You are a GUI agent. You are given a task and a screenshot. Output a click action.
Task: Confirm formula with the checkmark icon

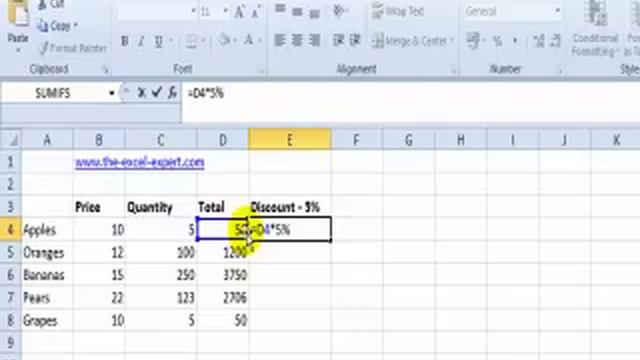tap(157, 93)
